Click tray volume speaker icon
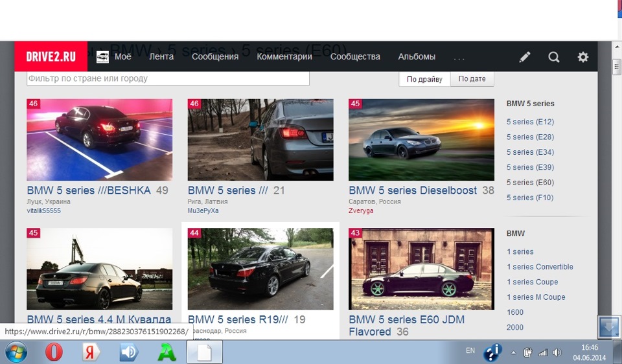 coord(557,352)
